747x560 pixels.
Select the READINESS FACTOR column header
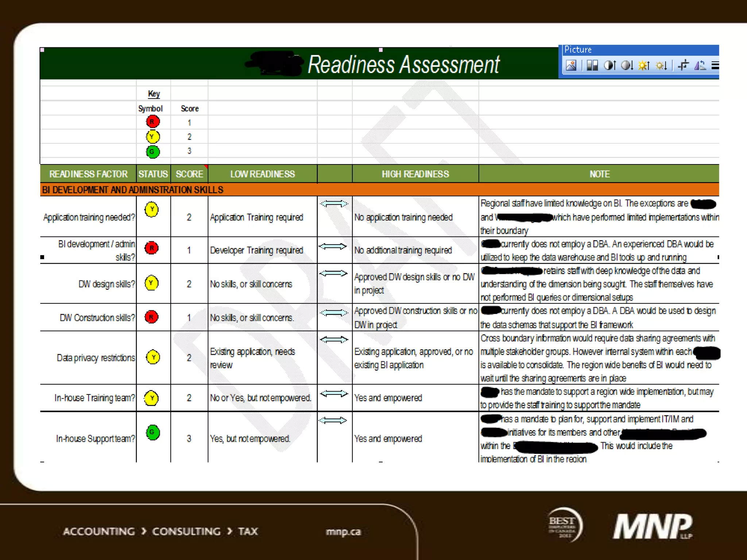88,174
